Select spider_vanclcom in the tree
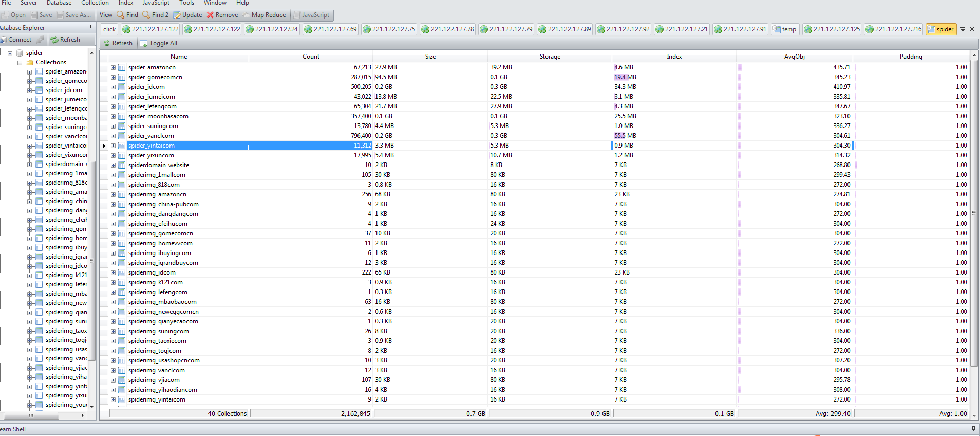 [66, 136]
